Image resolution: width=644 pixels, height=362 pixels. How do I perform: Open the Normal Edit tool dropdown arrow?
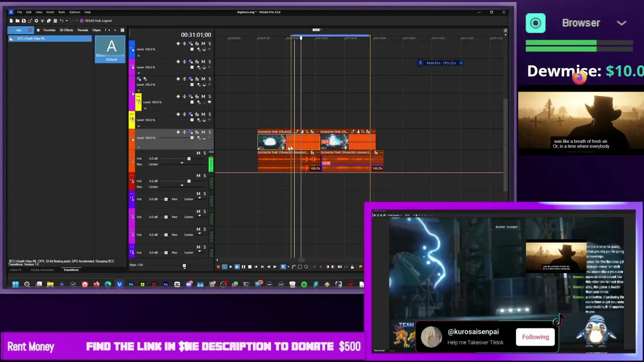[288, 267]
